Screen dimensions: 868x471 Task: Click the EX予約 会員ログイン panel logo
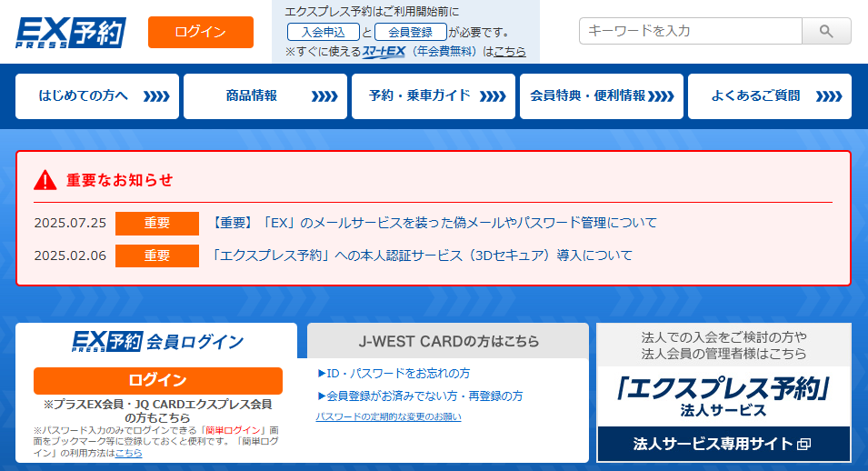click(x=106, y=342)
